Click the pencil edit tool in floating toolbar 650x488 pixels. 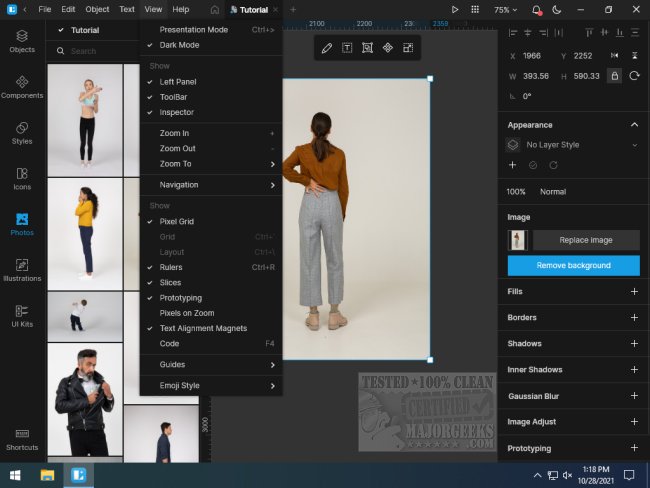[x=327, y=48]
